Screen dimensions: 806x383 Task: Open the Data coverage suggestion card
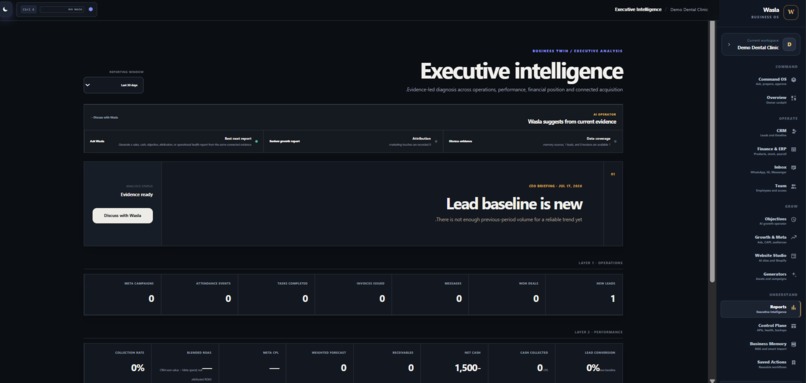click(533, 141)
